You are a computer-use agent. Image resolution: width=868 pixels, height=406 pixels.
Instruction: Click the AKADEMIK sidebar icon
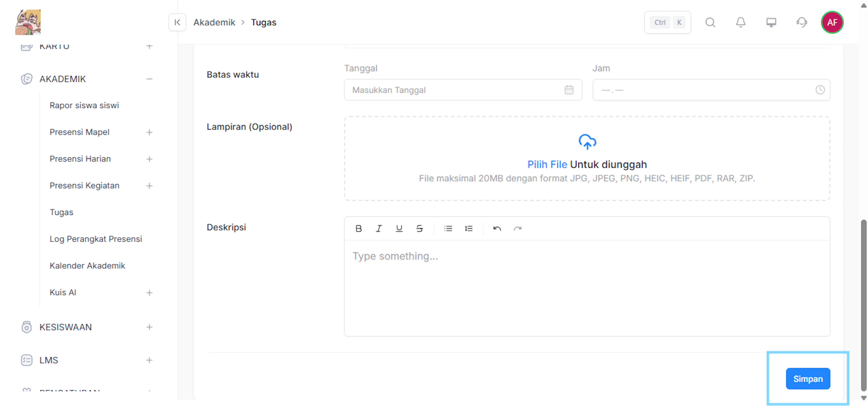(27, 79)
